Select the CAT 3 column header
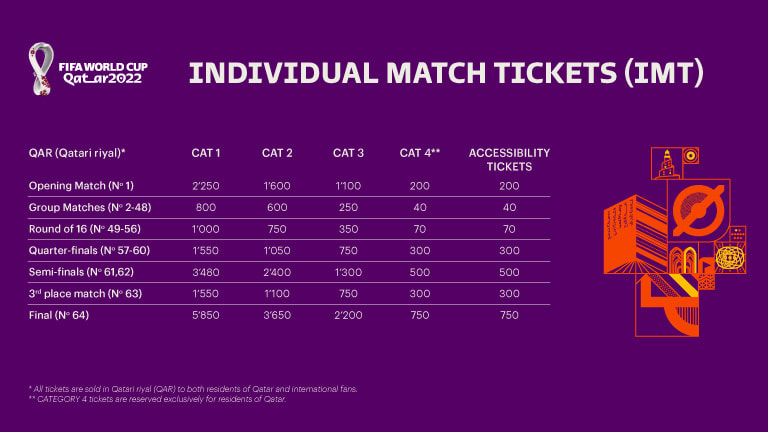Screen dimensions: 768x432 (x=349, y=153)
